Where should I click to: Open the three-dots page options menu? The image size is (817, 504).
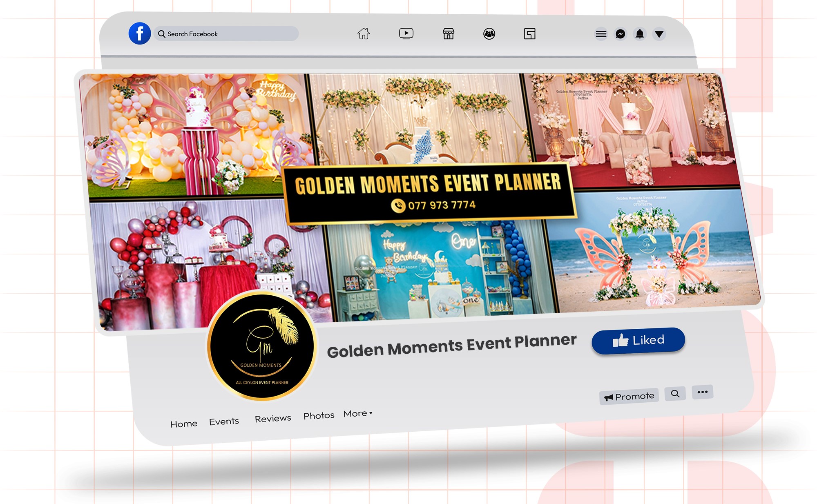click(702, 392)
